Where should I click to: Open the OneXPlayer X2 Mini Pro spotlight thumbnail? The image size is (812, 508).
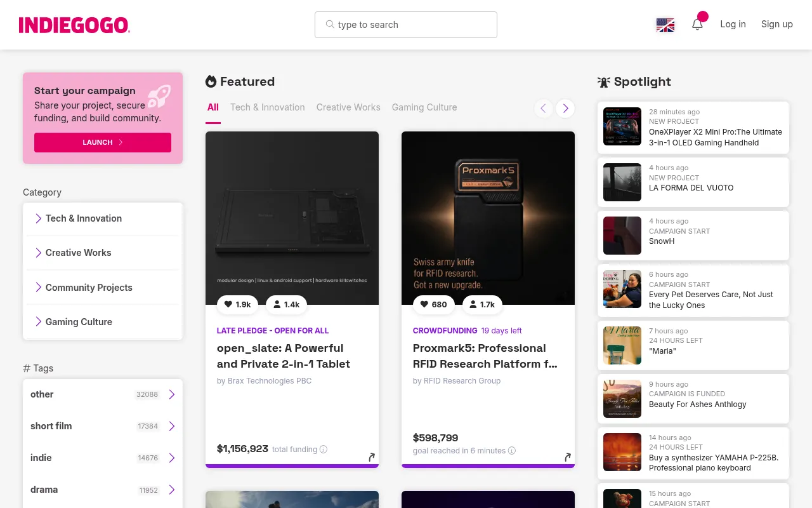[x=622, y=126]
